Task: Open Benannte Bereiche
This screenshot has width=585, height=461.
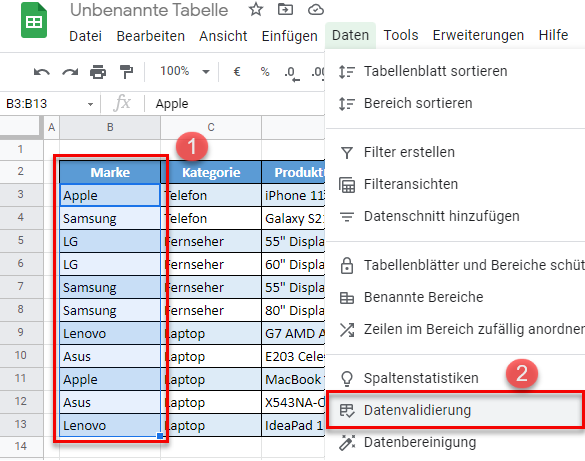Action: (x=455, y=297)
